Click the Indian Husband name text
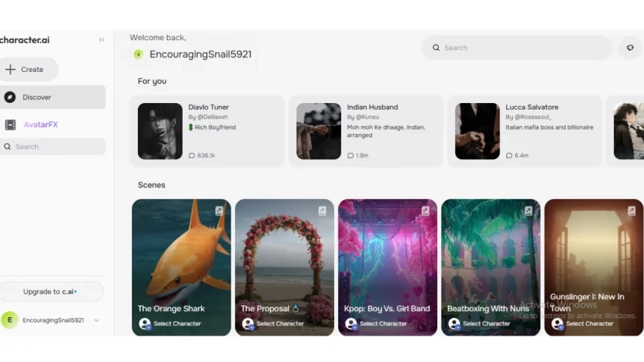This screenshot has height=362, width=644. (x=373, y=107)
